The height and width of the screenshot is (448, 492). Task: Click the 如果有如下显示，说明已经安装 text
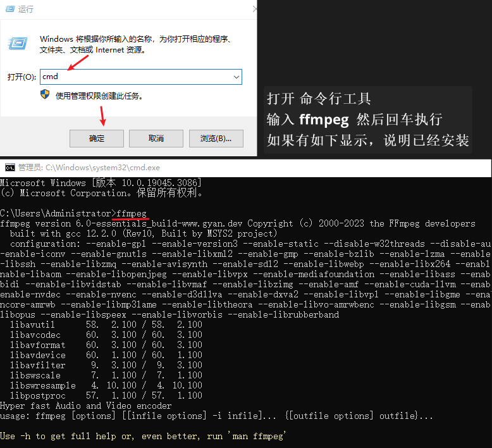tap(368, 140)
